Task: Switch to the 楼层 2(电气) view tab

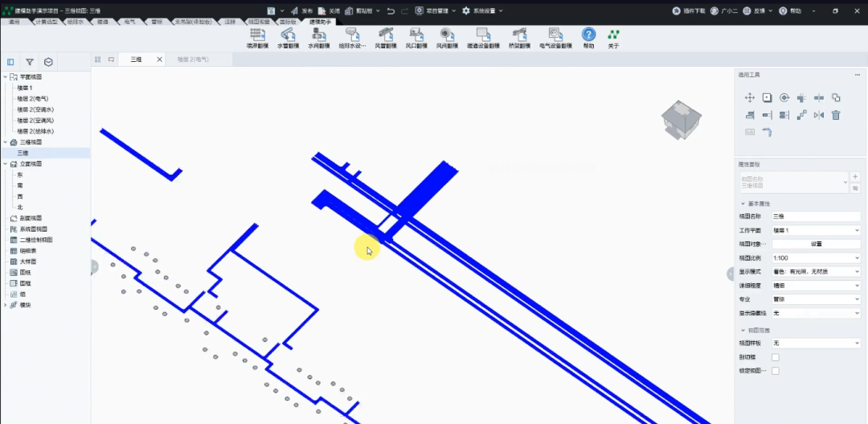Action: [x=193, y=60]
